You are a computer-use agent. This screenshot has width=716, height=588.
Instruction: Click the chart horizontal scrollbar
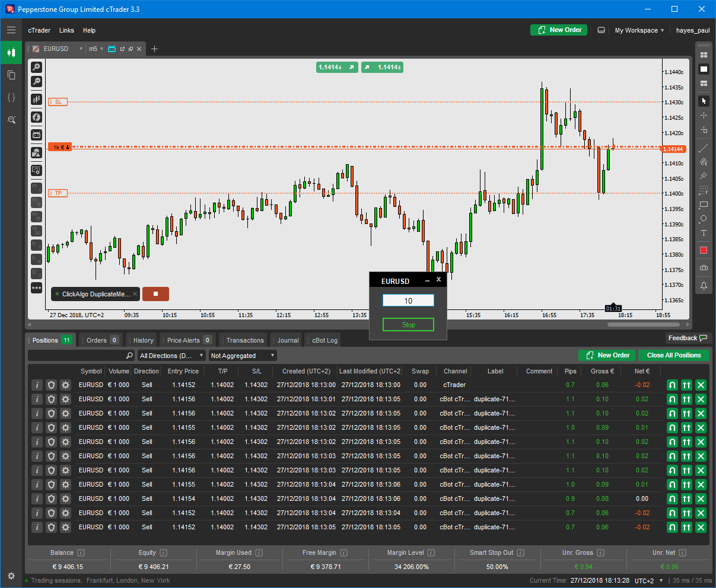[643, 324]
